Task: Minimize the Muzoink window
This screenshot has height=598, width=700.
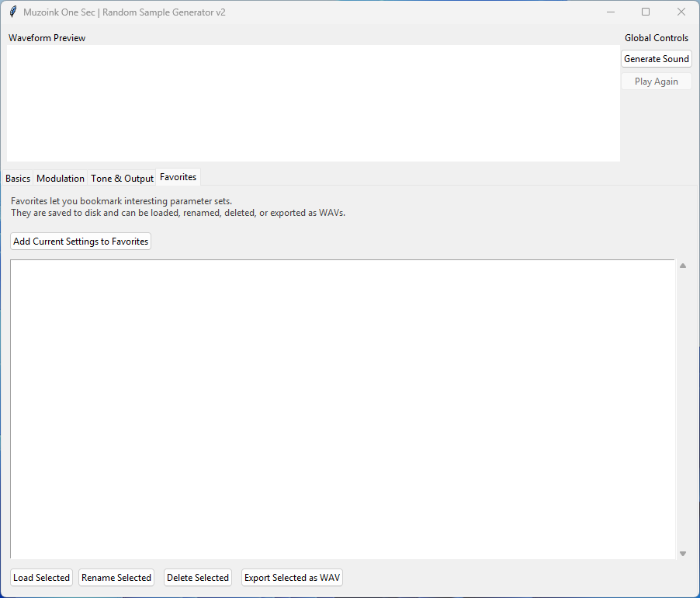Action: pos(611,12)
